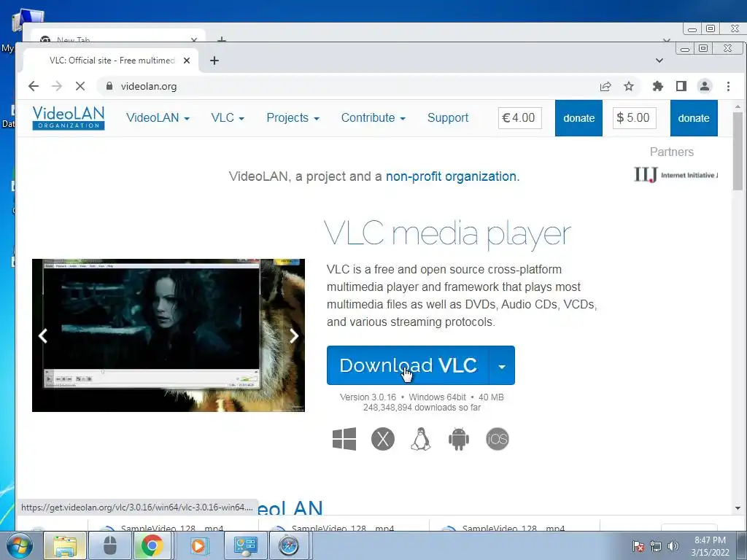Image resolution: width=747 pixels, height=560 pixels.
Task: Share this page using share icon
Action: (x=605, y=86)
